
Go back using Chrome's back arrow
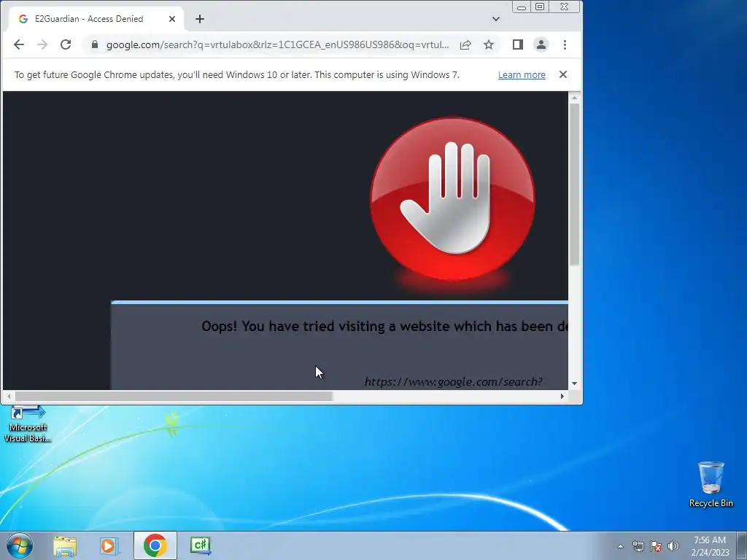pyautogui.click(x=18, y=44)
